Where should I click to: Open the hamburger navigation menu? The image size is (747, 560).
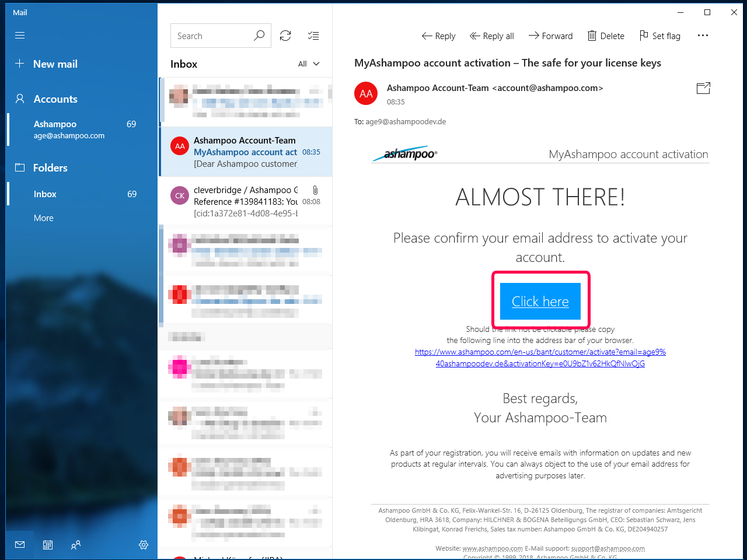(x=20, y=36)
